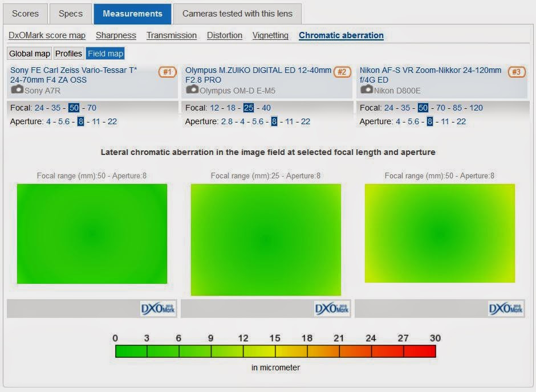
Task: Open the Scores tab
Action: click(x=25, y=14)
